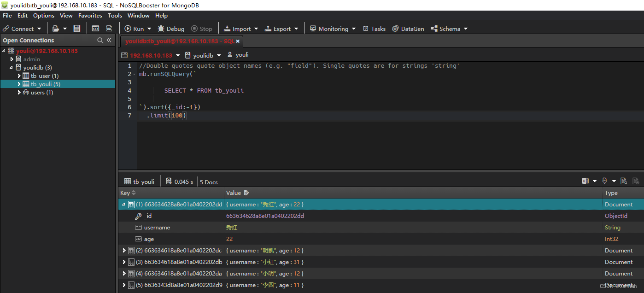Open a new SQL query tab icon
This screenshot has width=644, height=293.
109,29
